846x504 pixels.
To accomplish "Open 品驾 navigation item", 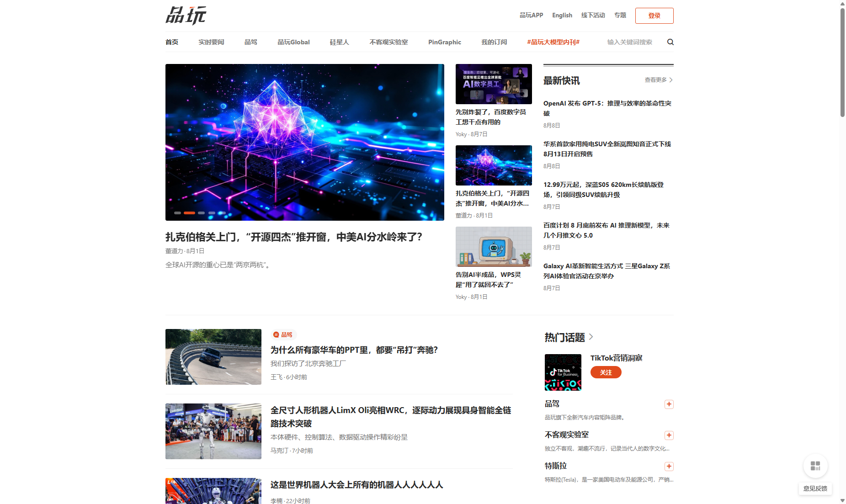I will point(251,42).
